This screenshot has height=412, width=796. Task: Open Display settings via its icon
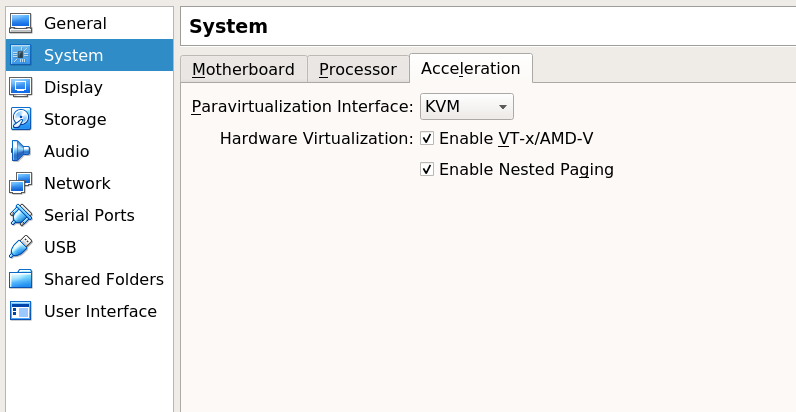(x=21, y=87)
